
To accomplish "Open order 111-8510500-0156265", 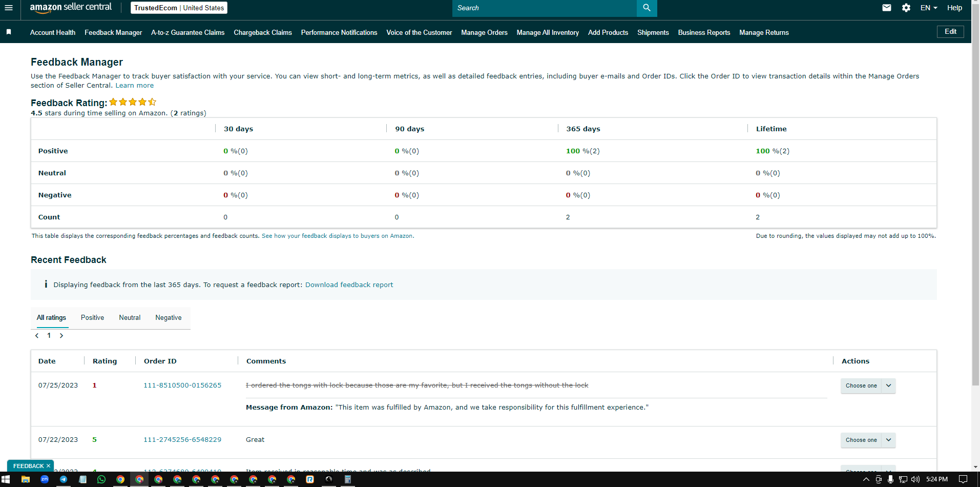I will (x=182, y=385).
